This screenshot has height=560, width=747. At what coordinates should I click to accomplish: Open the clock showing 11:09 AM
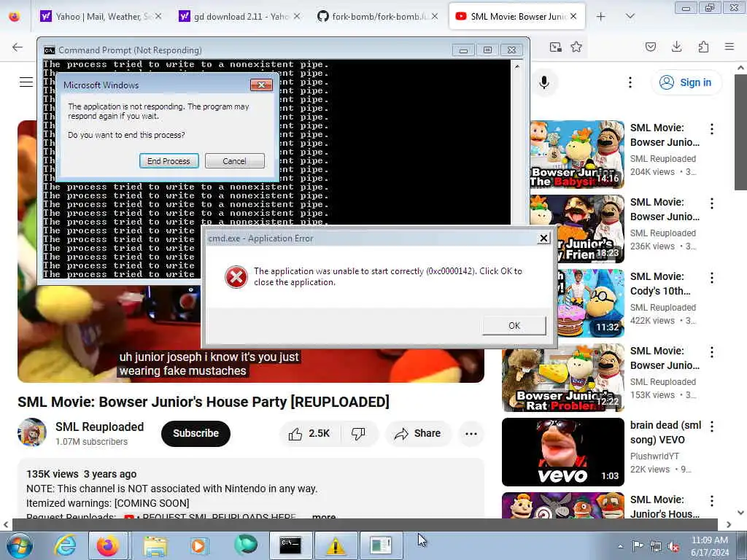[x=710, y=546]
